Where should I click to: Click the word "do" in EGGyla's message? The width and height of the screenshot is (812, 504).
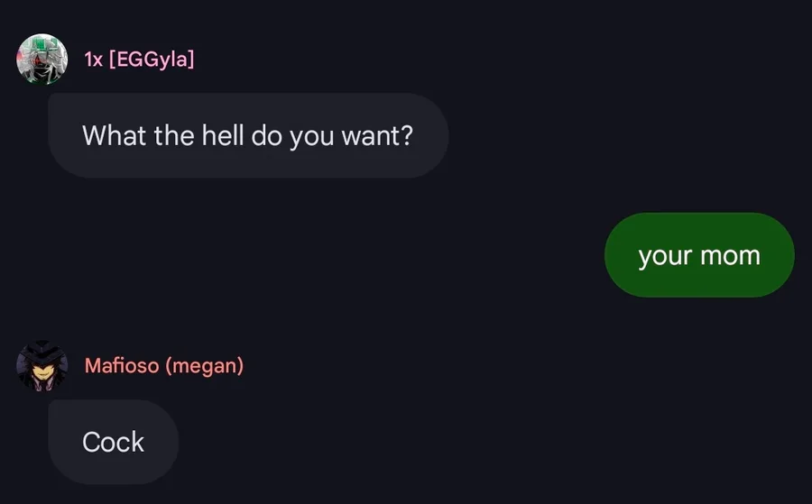coord(268,136)
